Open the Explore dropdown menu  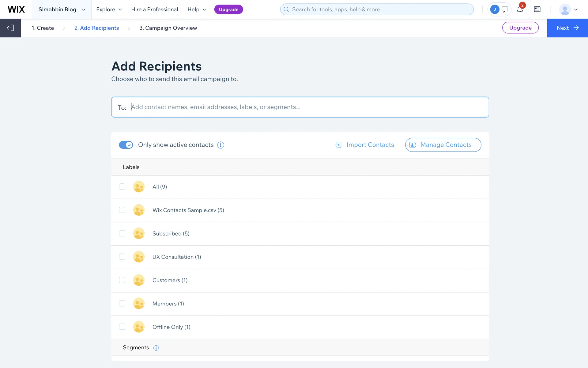(109, 10)
